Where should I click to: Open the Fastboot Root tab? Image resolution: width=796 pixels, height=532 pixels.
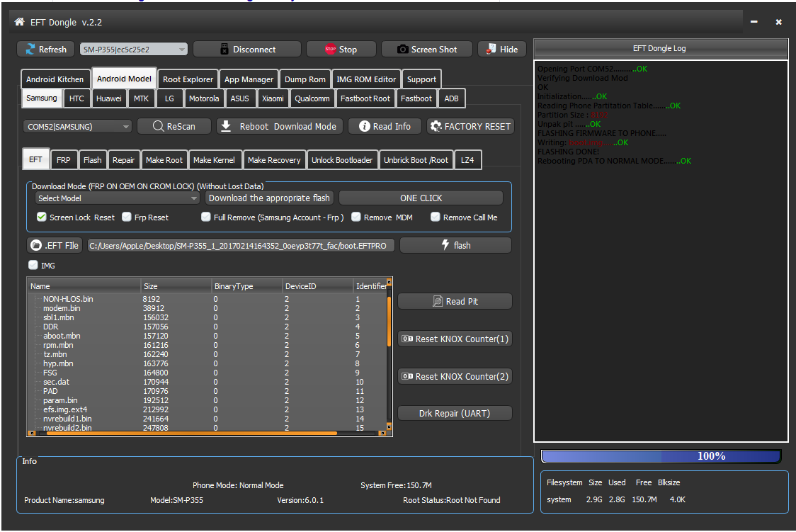pos(365,98)
